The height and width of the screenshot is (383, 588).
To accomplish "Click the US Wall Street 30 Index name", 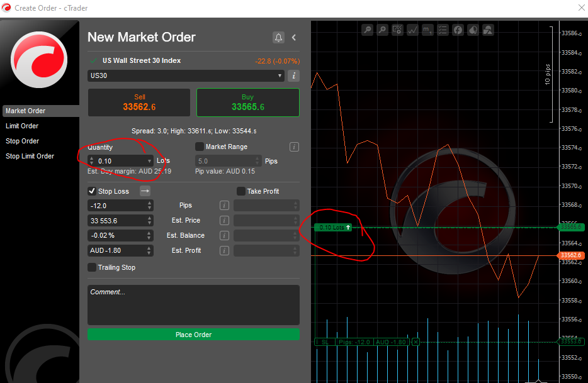I will pos(142,61).
